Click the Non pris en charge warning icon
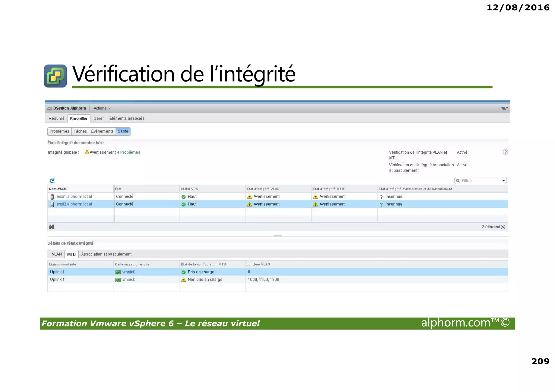Screen dimensions: 555x392 tap(183, 280)
